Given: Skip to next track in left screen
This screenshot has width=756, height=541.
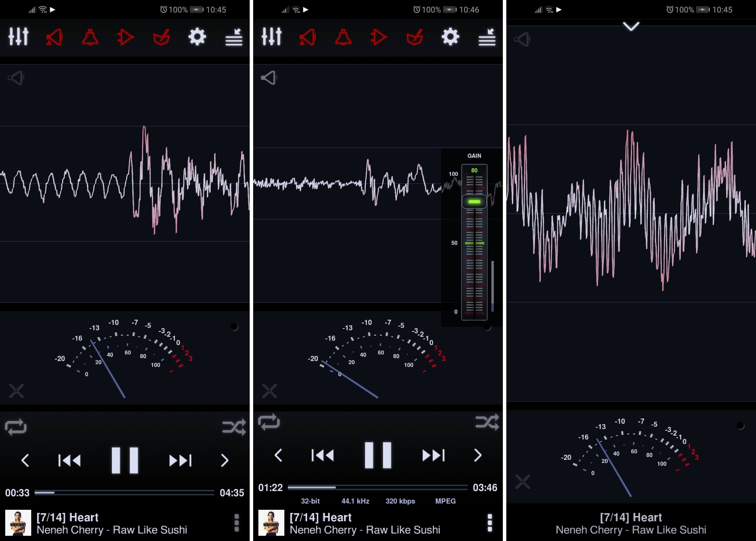Looking at the screenshot, I should tap(180, 461).
